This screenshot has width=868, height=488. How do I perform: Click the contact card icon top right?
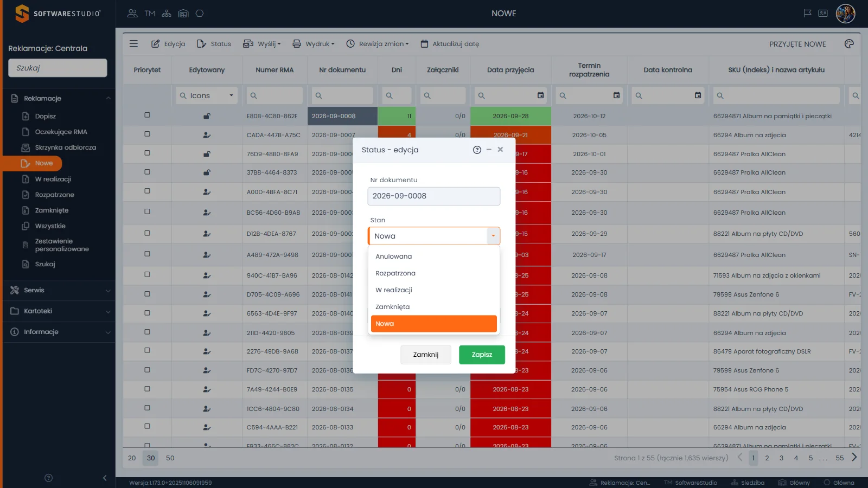tap(823, 14)
